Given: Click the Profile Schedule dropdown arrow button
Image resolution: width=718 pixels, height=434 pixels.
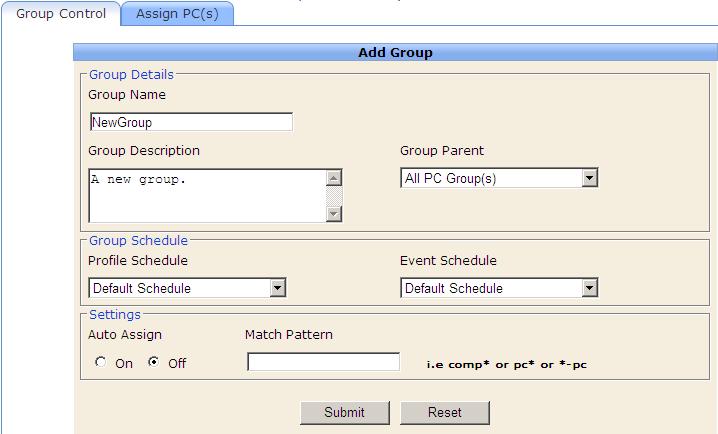Looking at the screenshot, I should 277,288.
